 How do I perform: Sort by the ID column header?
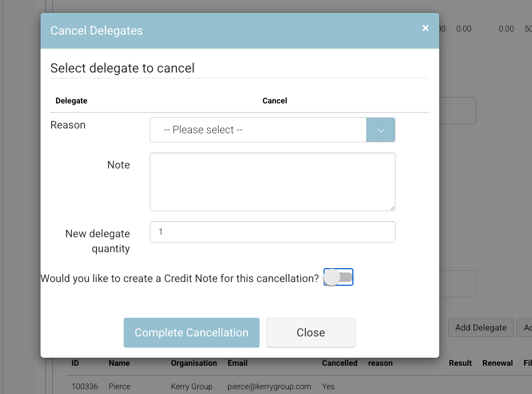coord(75,363)
